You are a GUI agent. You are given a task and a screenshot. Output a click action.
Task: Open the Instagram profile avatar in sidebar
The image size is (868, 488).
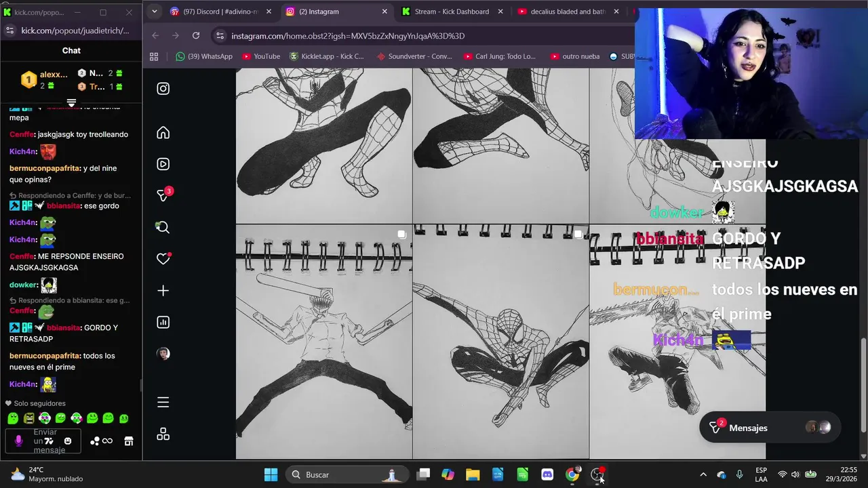[163, 354]
